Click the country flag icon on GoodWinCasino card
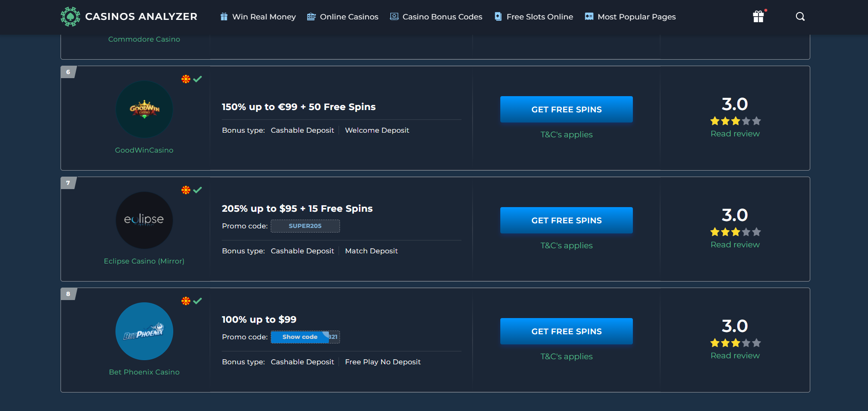 click(186, 79)
